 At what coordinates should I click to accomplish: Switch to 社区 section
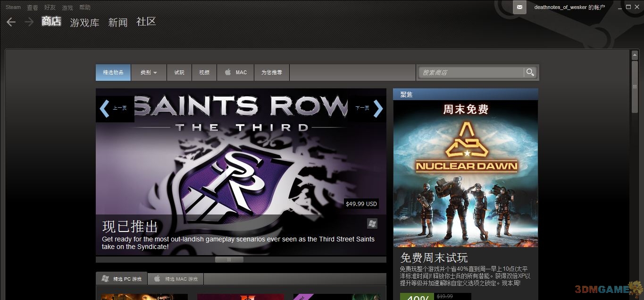coord(146,21)
